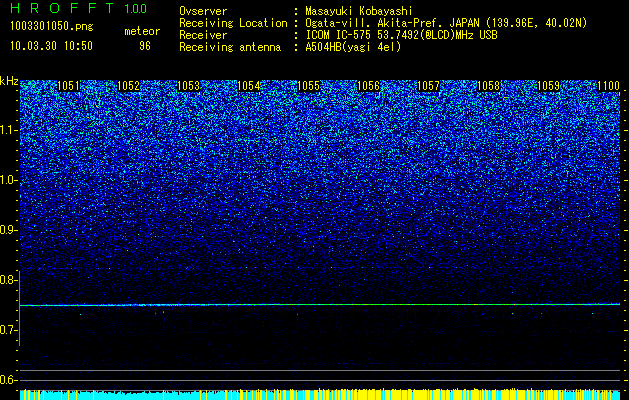Click the 1053 time marker
The image size is (629, 400).
tap(189, 86)
